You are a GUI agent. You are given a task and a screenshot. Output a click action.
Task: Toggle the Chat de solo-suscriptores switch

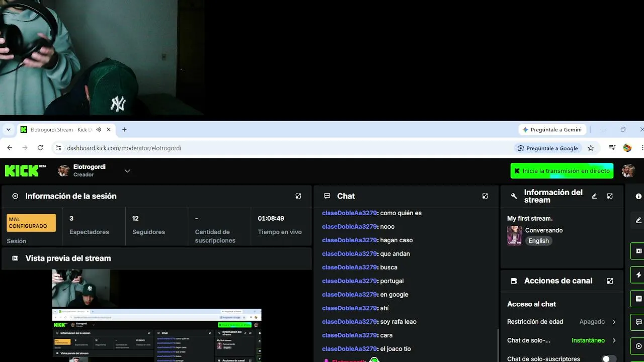[609, 359]
